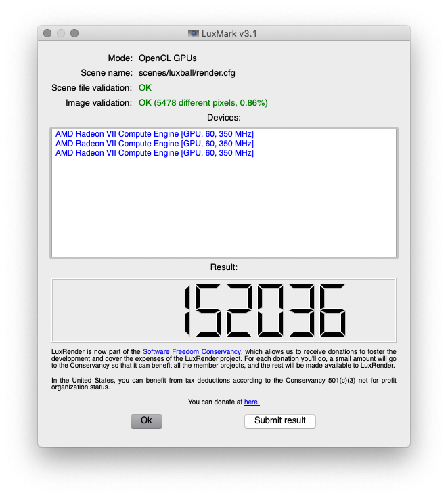This screenshot has width=448, height=497.
Task: Click the Ok button
Action: (x=146, y=421)
